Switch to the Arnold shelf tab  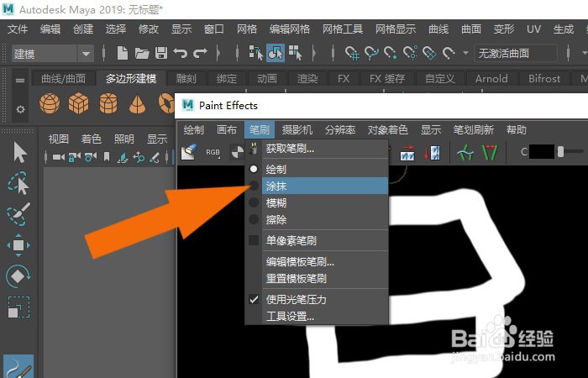[491, 79]
